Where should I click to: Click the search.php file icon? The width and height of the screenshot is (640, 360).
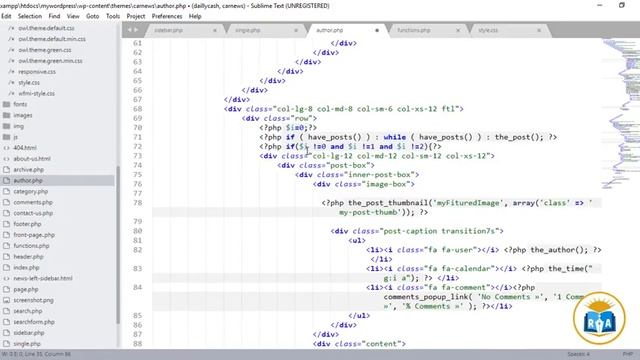tap(7, 311)
